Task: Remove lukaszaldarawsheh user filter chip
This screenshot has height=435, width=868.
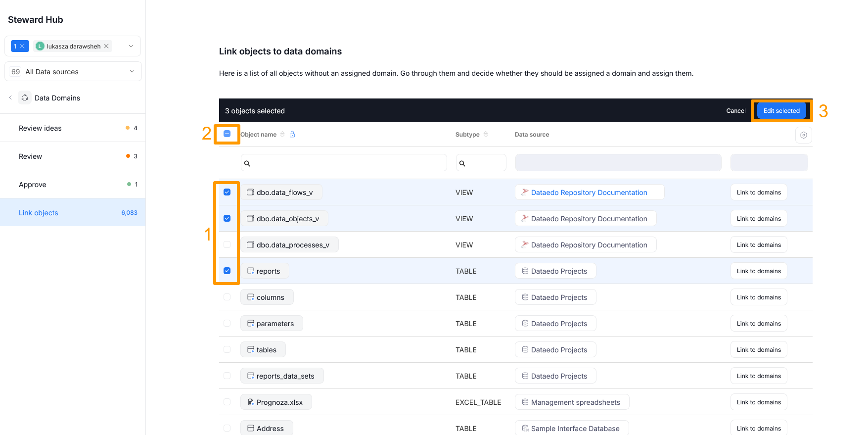Action: tap(106, 46)
